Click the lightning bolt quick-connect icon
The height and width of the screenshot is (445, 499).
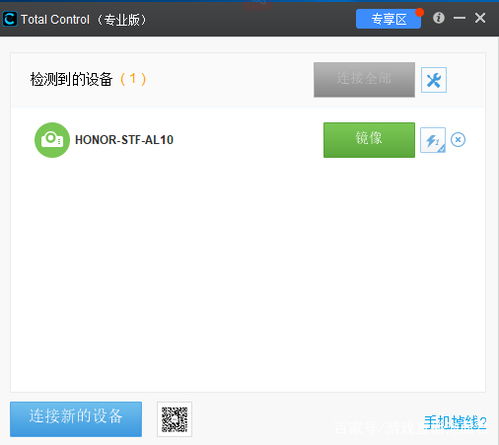pyautogui.click(x=433, y=140)
